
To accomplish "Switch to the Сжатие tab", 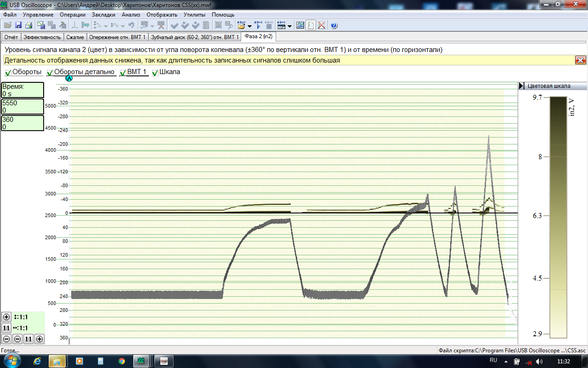I will click(x=74, y=37).
